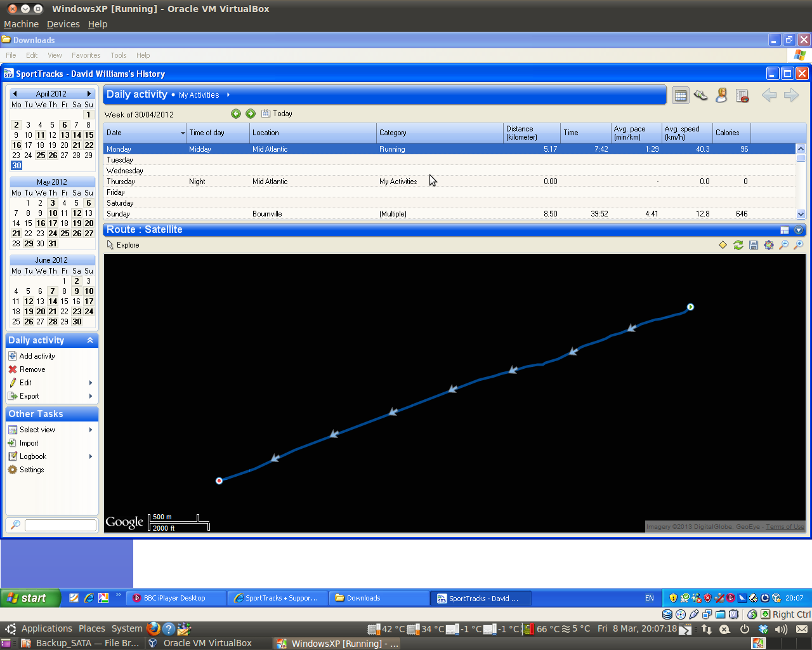Center map on route icon
Screen dimensions: 812x650
[769, 245]
